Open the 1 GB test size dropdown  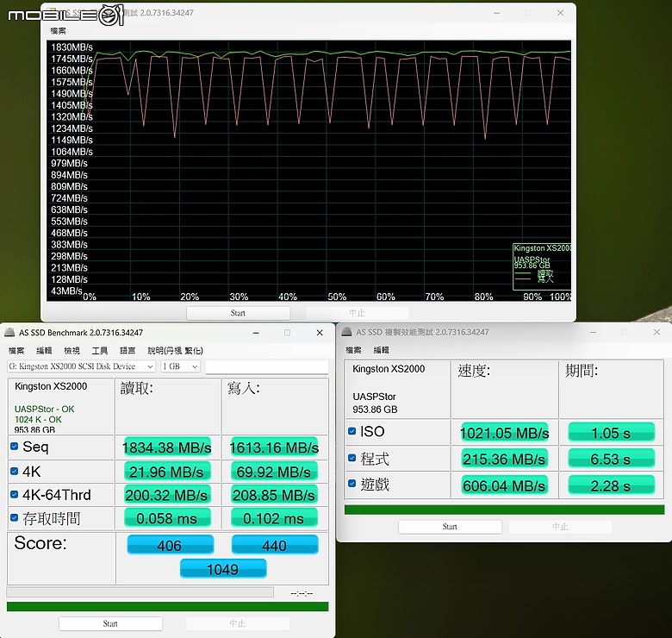[180, 366]
